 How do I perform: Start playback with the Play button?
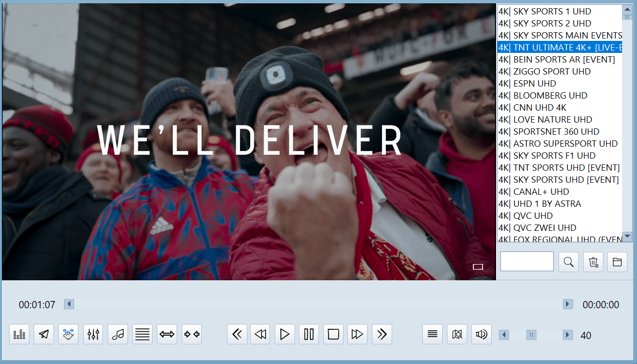285,334
